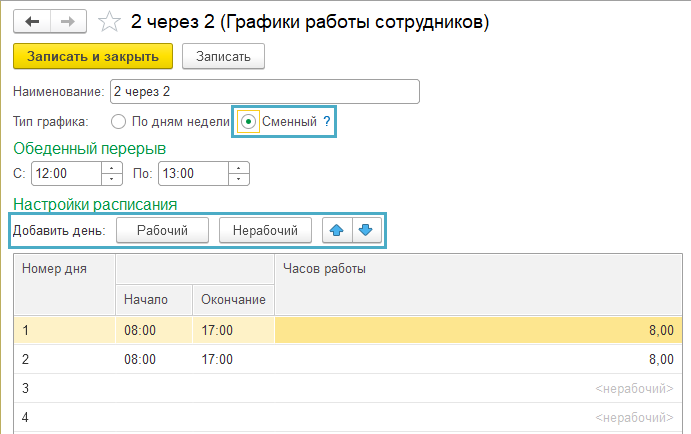691x434 pixels.
Task: Select the Сменный schedule type
Action: pos(249,121)
